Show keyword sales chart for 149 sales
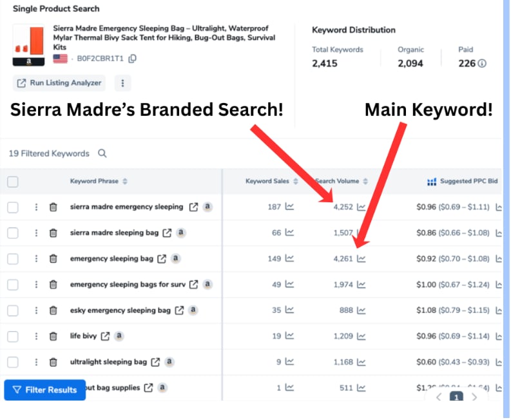 tap(289, 259)
